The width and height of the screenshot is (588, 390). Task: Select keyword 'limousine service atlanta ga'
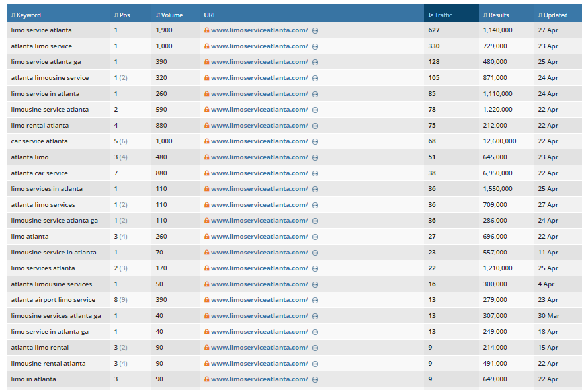point(54,221)
